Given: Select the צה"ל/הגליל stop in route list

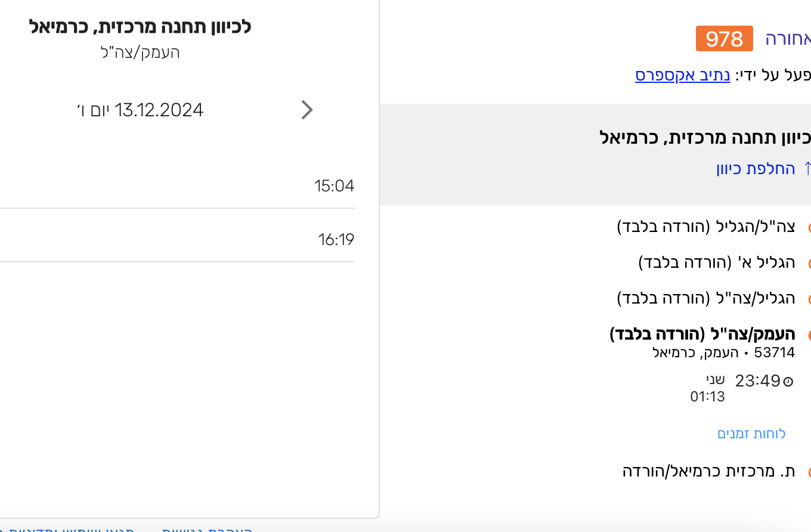Looking at the screenshot, I should coord(705,227).
